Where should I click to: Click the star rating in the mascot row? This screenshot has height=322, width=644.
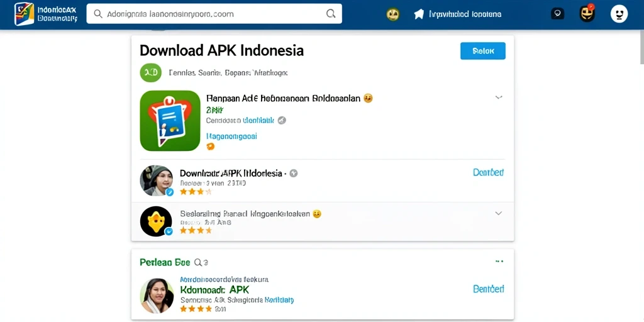196,230
